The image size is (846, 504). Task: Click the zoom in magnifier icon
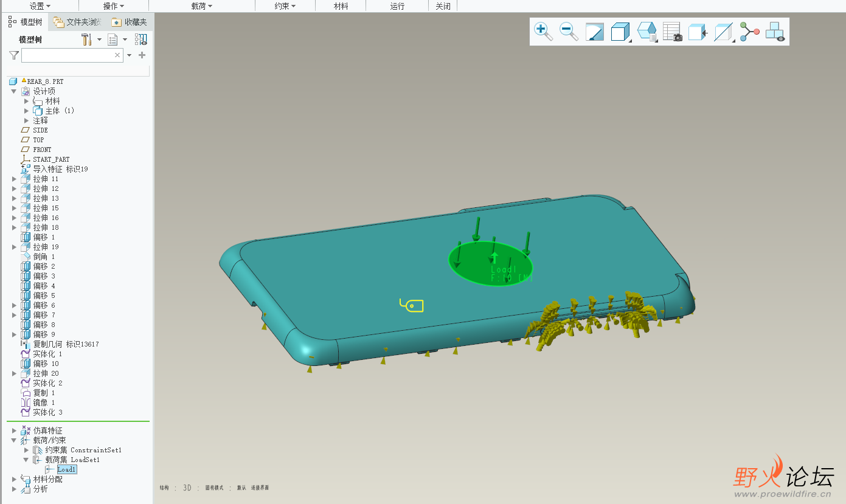pos(543,32)
